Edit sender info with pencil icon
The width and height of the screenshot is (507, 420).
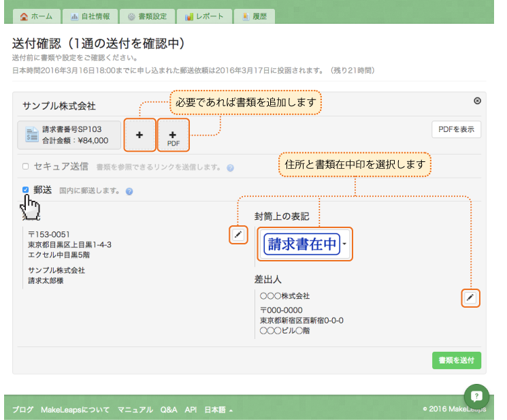(470, 297)
